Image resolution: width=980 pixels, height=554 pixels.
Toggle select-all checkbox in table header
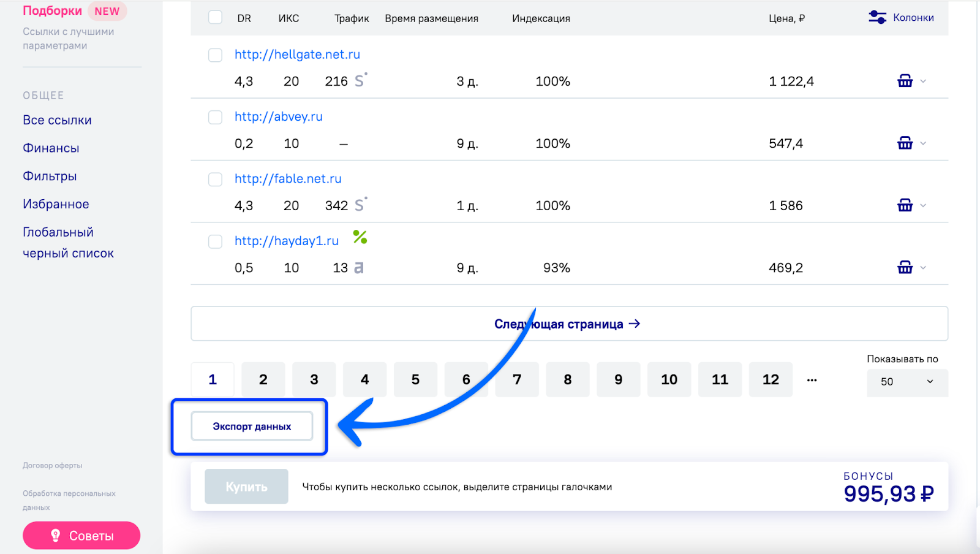(215, 17)
